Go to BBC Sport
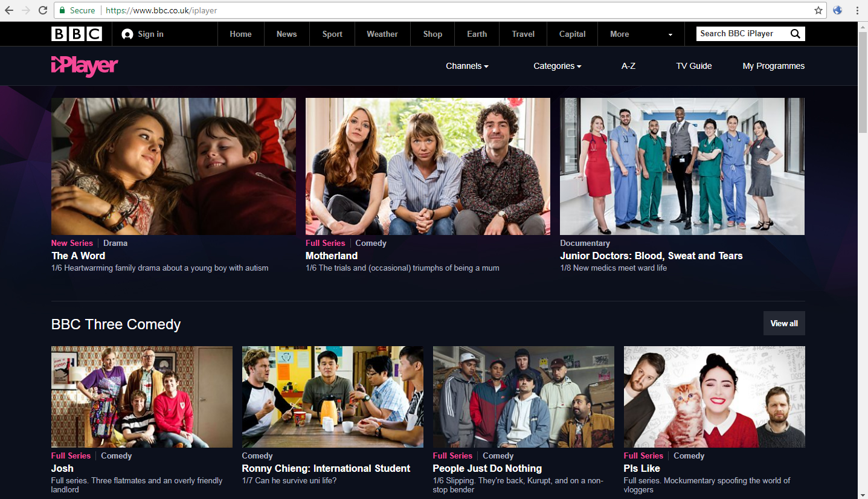The width and height of the screenshot is (868, 499). (332, 34)
